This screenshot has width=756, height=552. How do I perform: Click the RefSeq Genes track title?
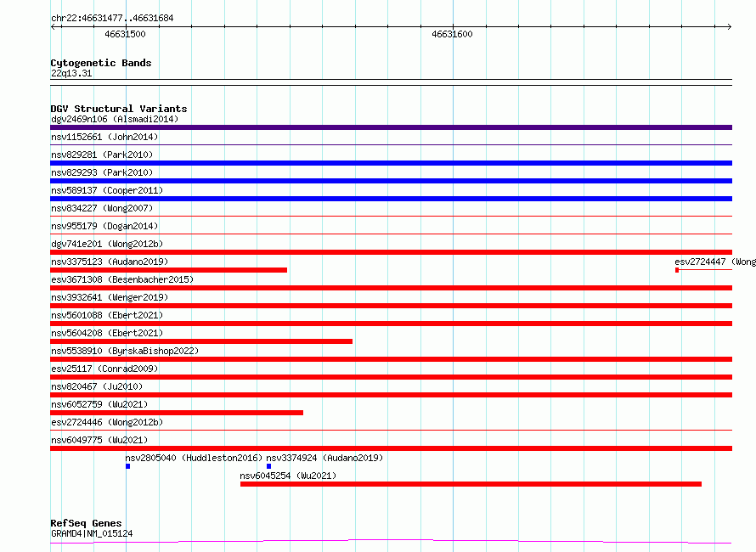tap(86, 524)
